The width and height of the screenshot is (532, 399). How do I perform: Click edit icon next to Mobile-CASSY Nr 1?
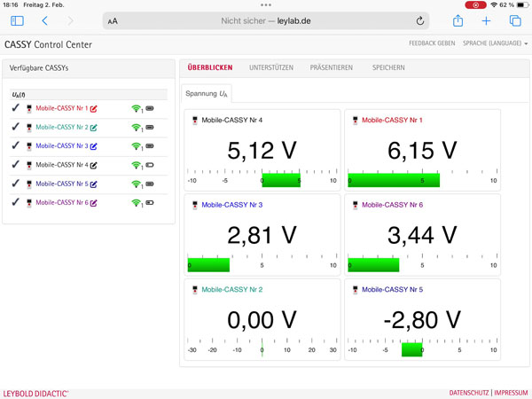click(94, 109)
